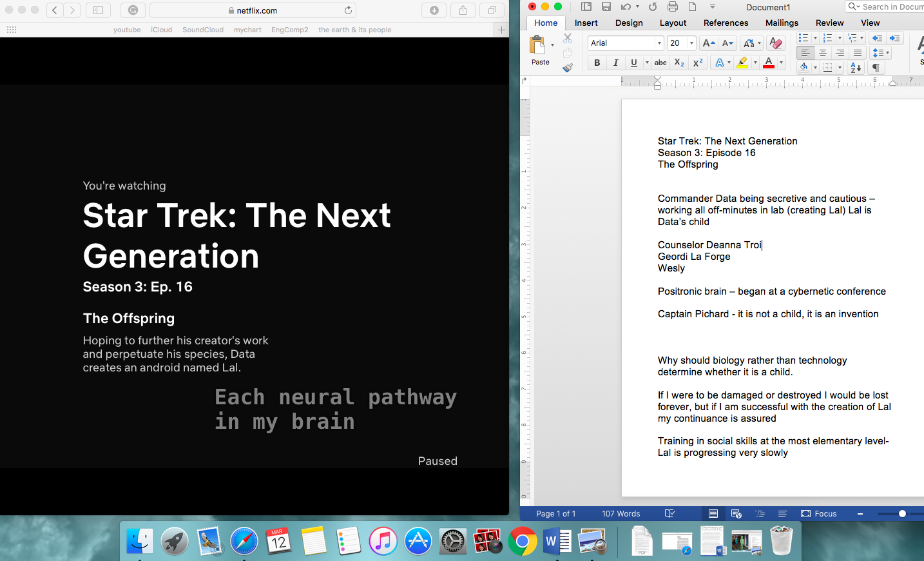This screenshot has width=924, height=561.
Task: Expand the Numbering list dropdown arrow
Action: click(840, 38)
